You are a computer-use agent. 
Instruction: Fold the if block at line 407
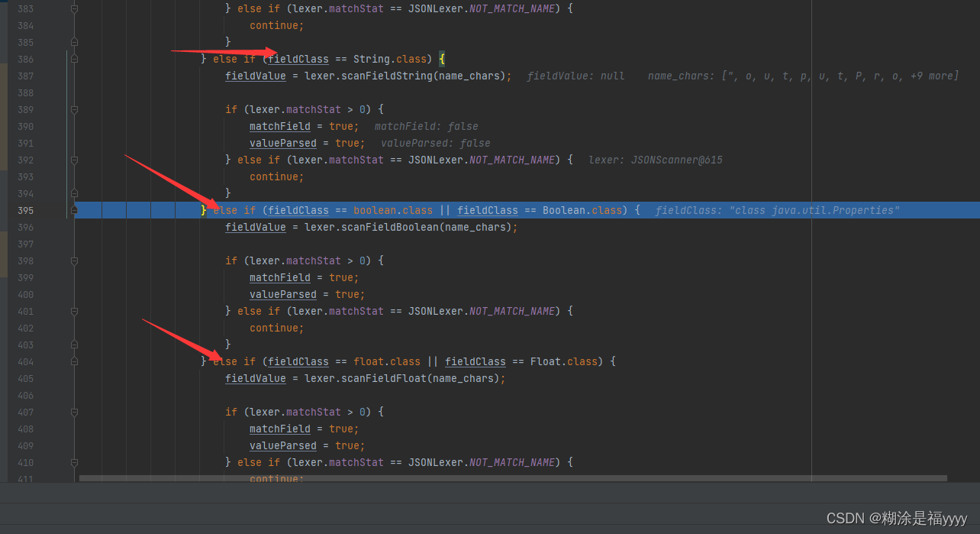point(74,412)
